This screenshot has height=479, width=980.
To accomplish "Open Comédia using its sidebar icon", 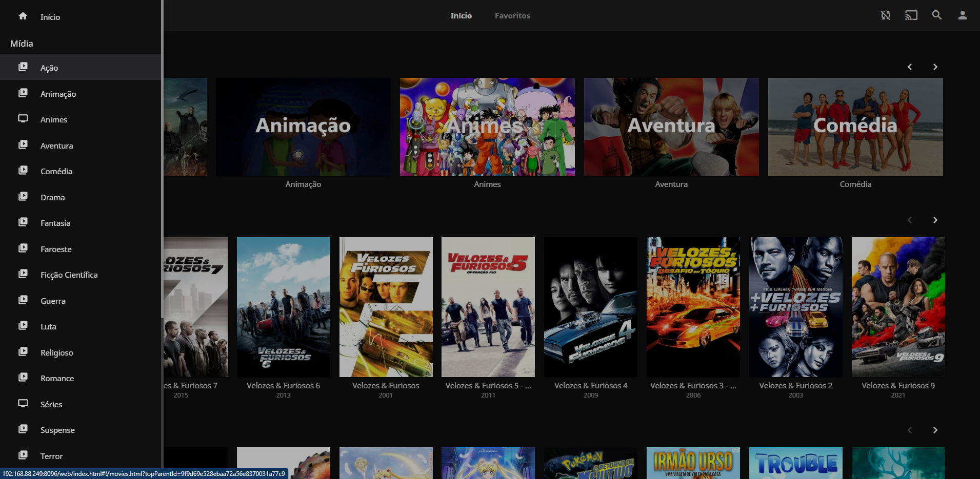I will 23,170.
